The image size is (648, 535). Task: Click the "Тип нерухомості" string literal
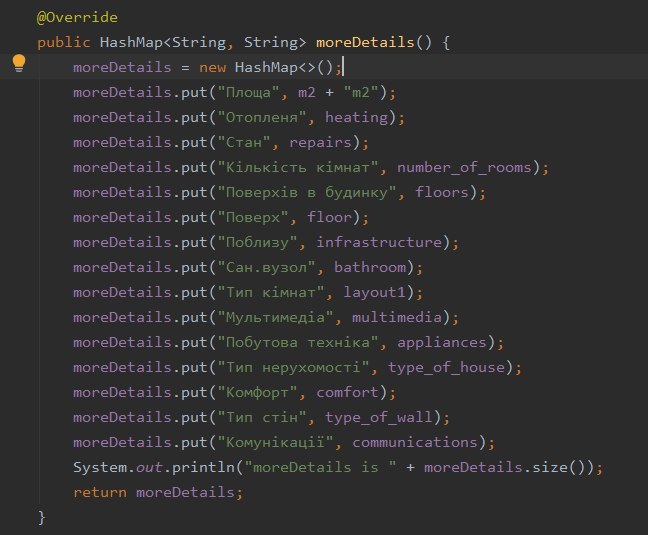tap(294, 367)
